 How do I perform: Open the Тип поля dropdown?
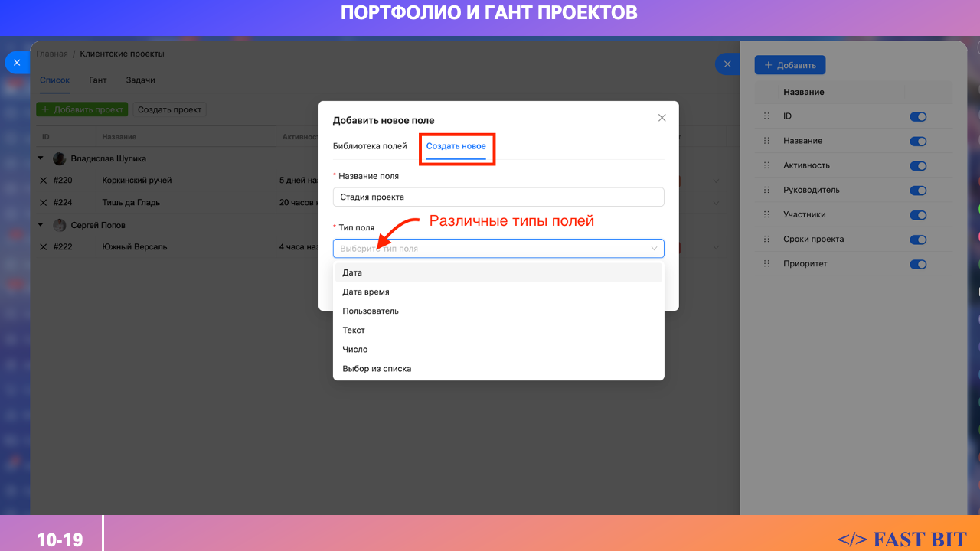coord(498,249)
